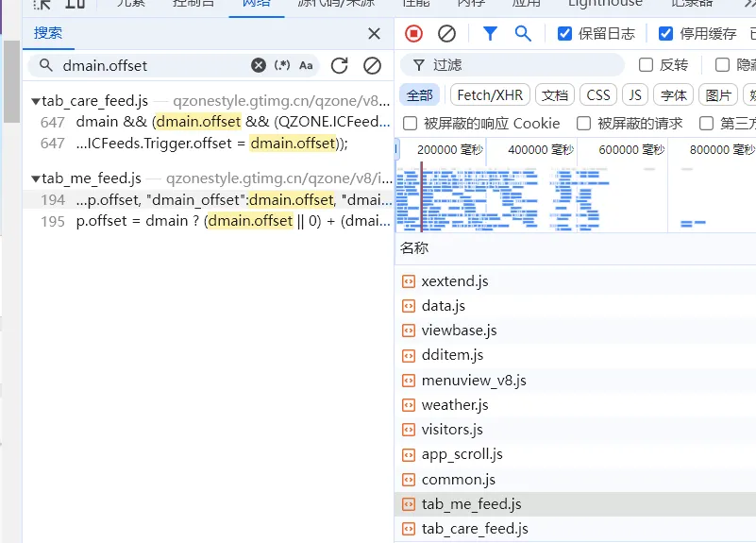The width and height of the screenshot is (756, 543).
Task: Open network search magnifier icon
Action: pyautogui.click(x=523, y=34)
